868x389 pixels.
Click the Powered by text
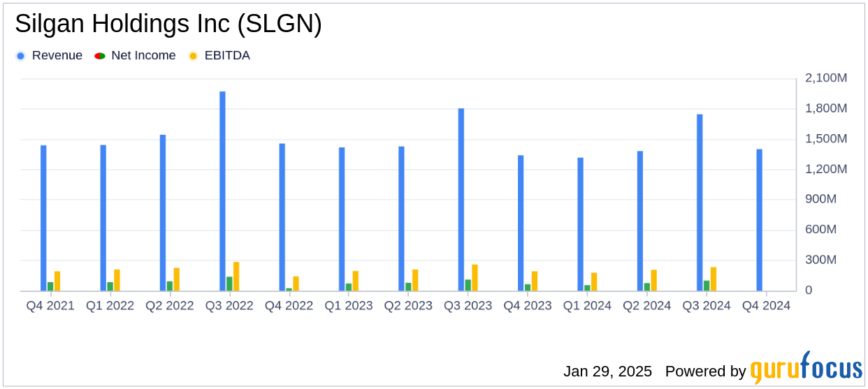click(705, 372)
